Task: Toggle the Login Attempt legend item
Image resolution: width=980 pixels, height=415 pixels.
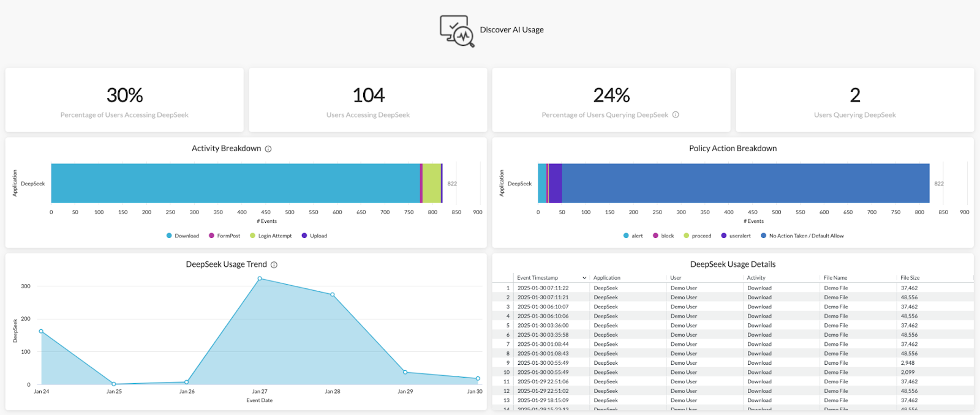Action: click(271, 236)
